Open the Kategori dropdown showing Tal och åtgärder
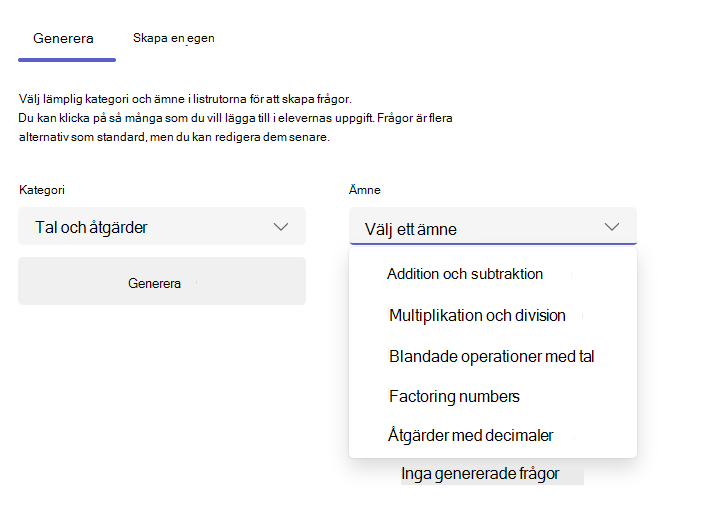The height and width of the screenshot is (520, 726). [x=162, y=226]
